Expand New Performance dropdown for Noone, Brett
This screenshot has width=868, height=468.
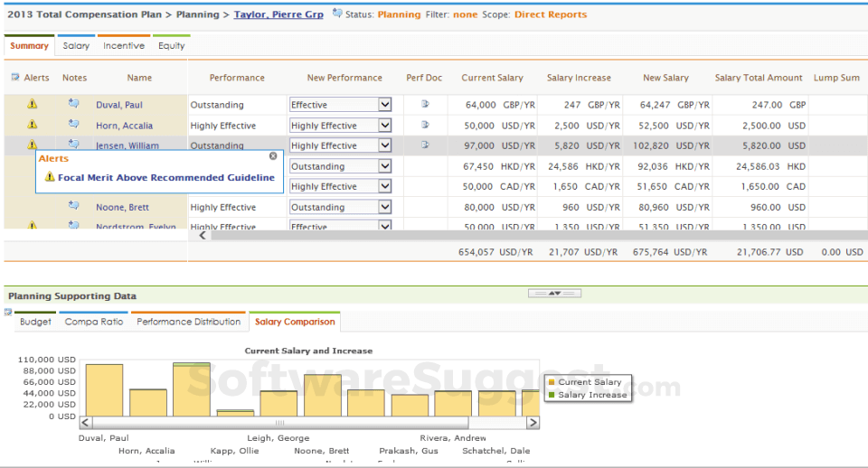385,207
